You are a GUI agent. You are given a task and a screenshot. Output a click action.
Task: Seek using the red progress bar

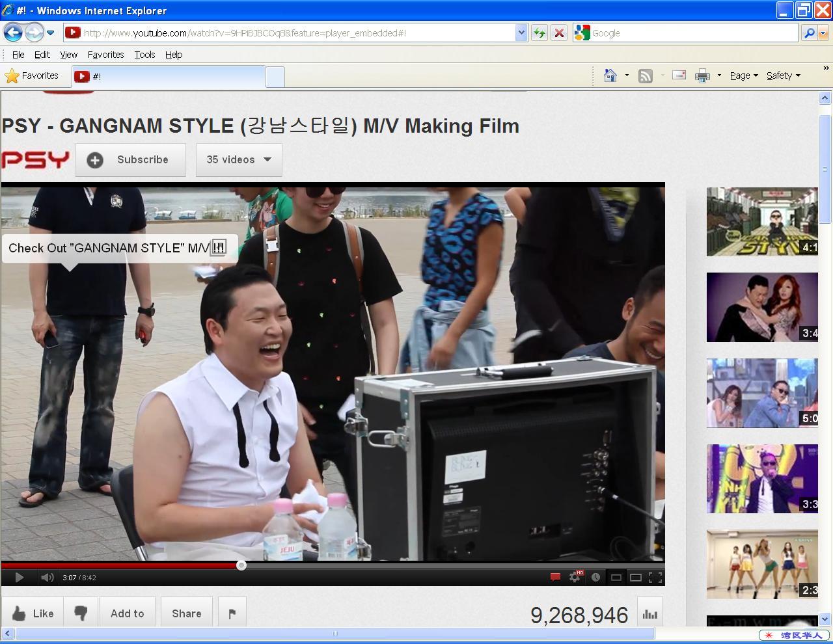coord(120,565)
